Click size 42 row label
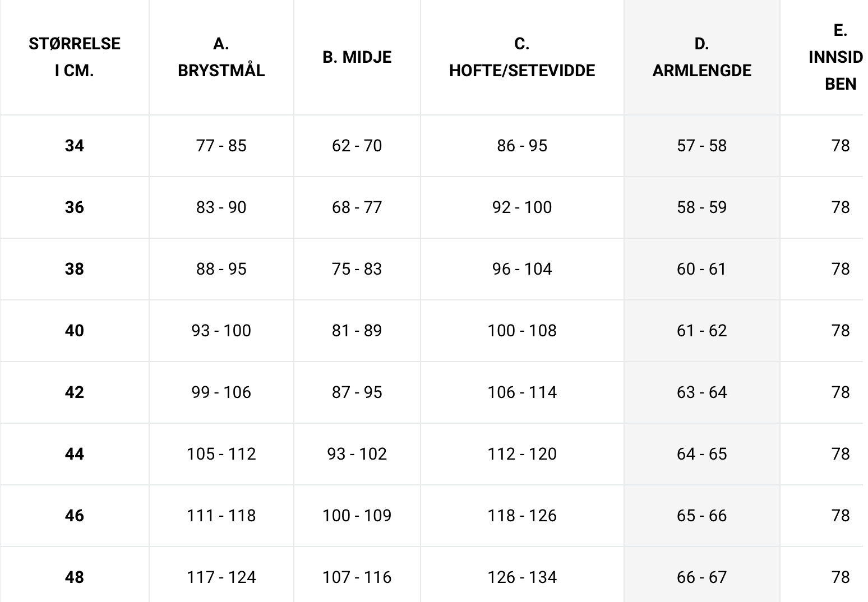The image size is (868, 602). click(x=75, y=392)
